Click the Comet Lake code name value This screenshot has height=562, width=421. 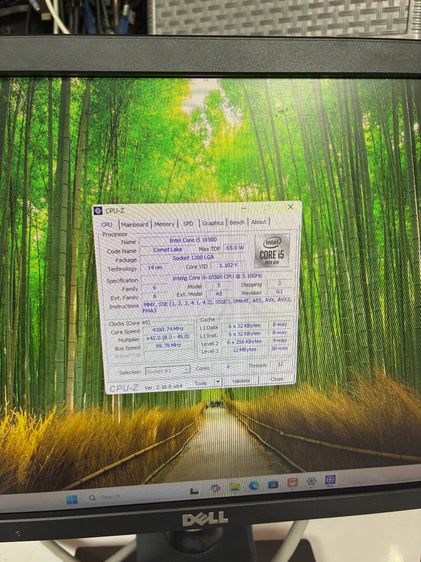click(167, 250)
